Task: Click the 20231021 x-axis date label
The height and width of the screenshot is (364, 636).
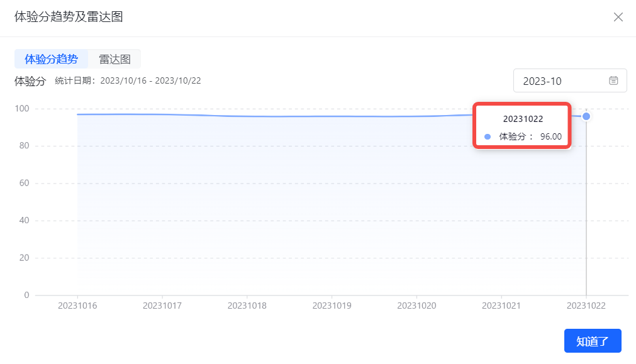Action: [501, 306]
